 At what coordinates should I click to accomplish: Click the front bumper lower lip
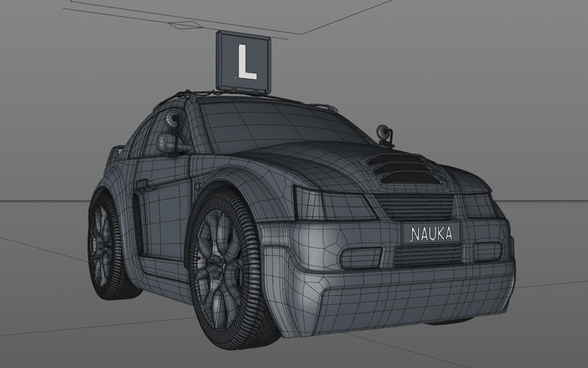point(412,302)
